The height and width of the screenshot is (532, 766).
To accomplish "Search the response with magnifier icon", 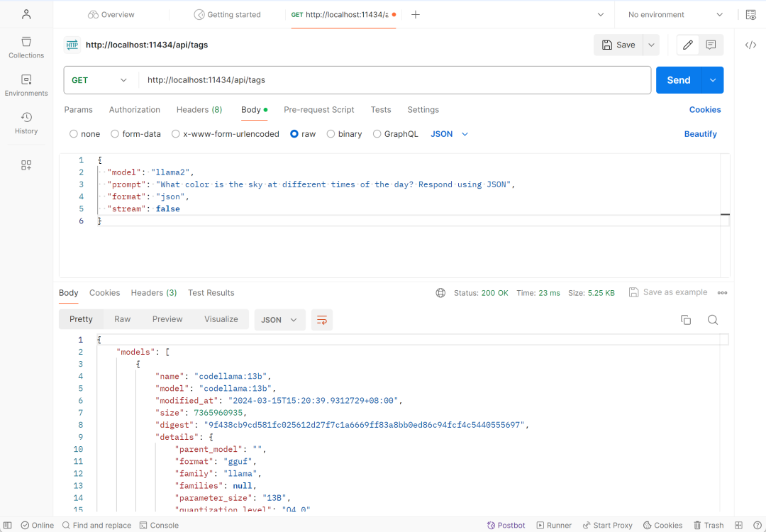I will point(713,320).
